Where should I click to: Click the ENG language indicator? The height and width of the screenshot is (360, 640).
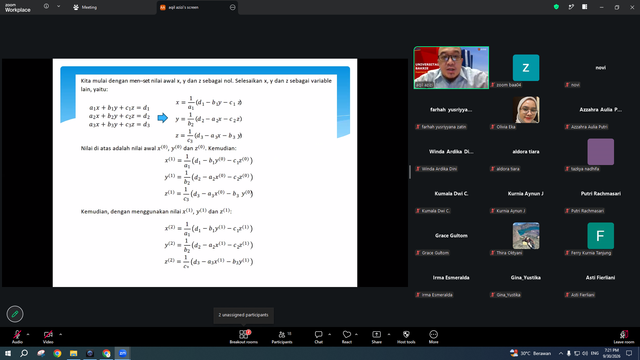[595, 353]
